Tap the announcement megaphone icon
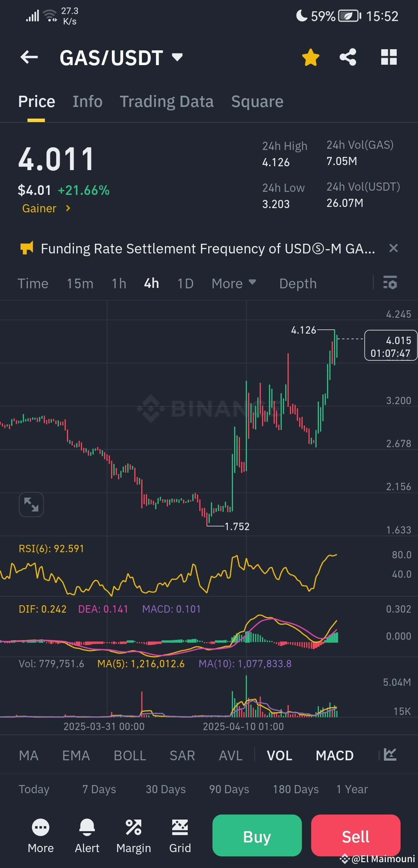 pos(27,248)
